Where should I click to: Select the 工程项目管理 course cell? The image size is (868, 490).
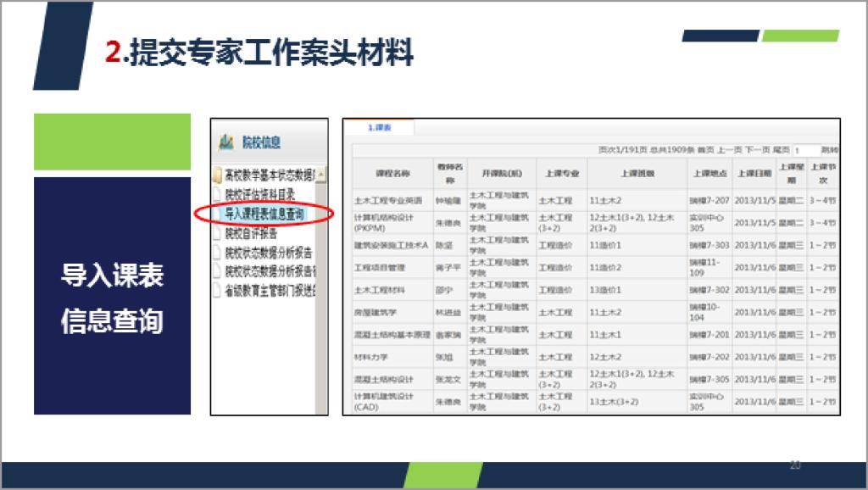pyautogui.click(x=392, y=267)
